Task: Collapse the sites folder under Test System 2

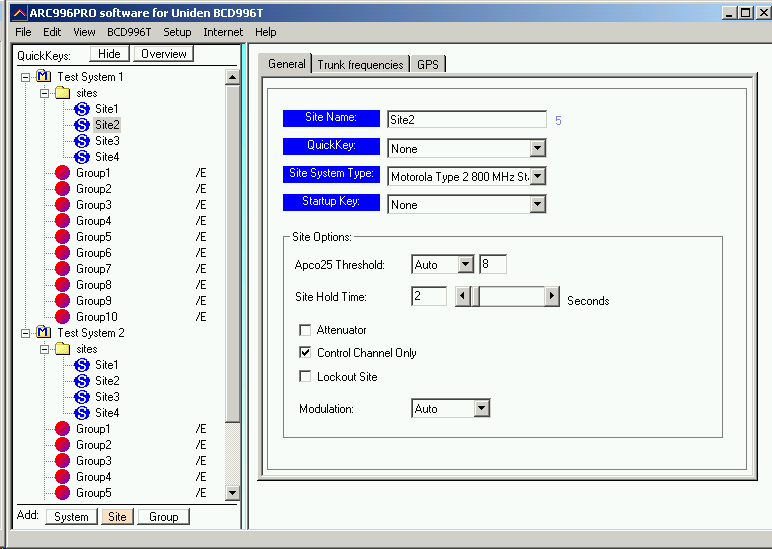Action: click(44, 349)
